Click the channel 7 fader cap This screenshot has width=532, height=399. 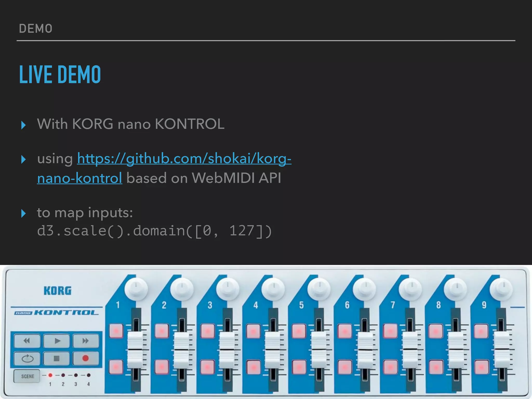point(410,350)
